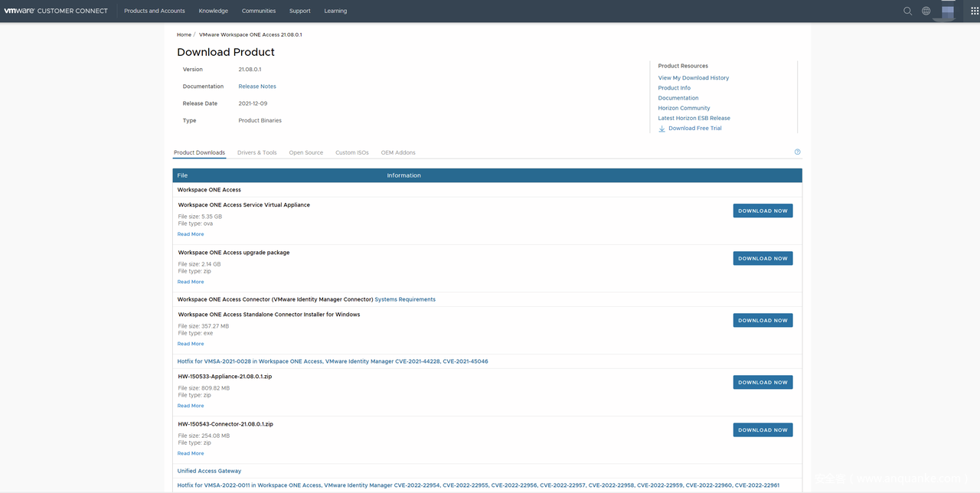Open the Release Notes link

tap(256, 87)
